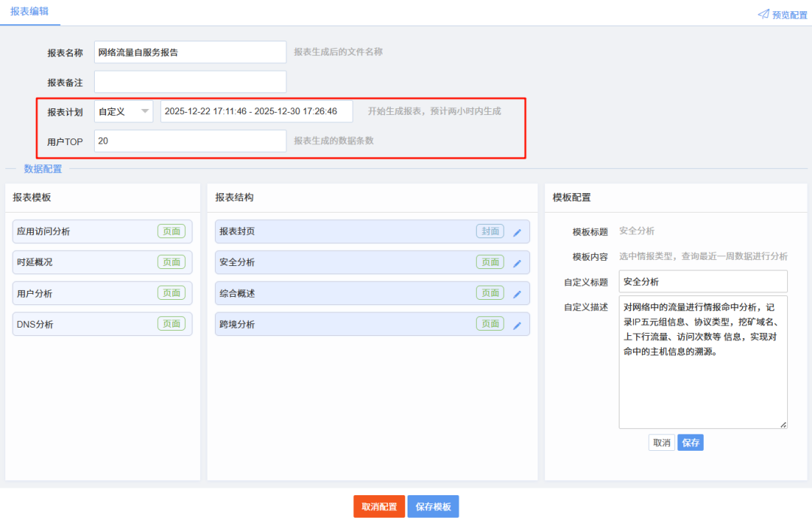Click the 模板内容 description text
Screen dimensions: 812x523
[703, 256]
